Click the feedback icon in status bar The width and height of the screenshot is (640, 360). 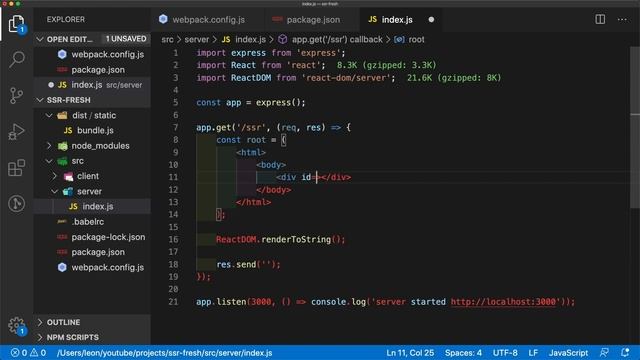point(604,353)
